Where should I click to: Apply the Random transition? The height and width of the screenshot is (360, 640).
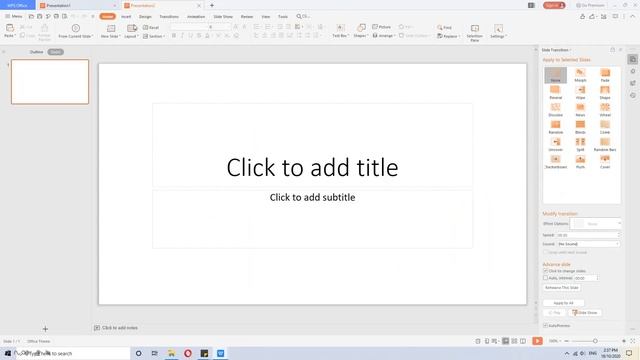555,127
